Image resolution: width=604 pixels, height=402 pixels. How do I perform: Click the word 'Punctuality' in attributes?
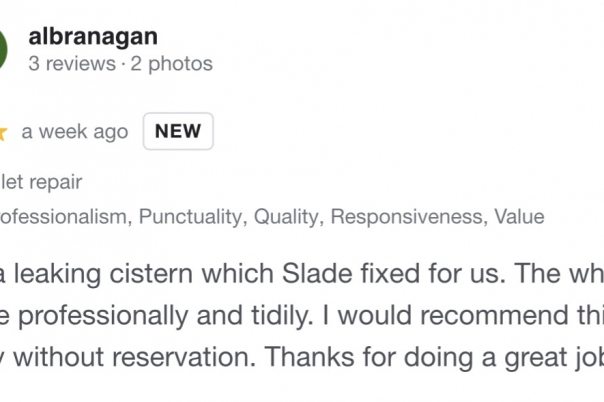coord(190,216)
